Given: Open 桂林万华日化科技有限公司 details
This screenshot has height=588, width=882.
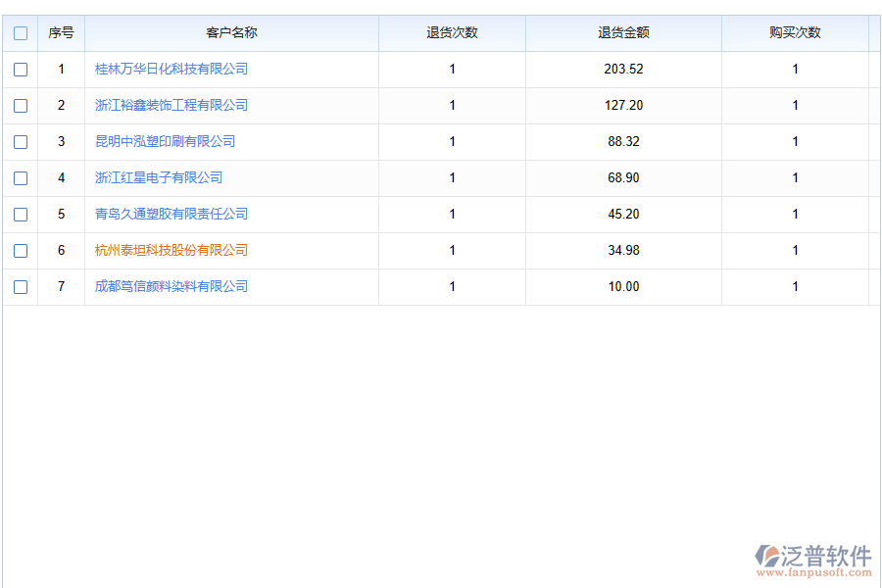Looking at the screenshot, I should (171, 69).
